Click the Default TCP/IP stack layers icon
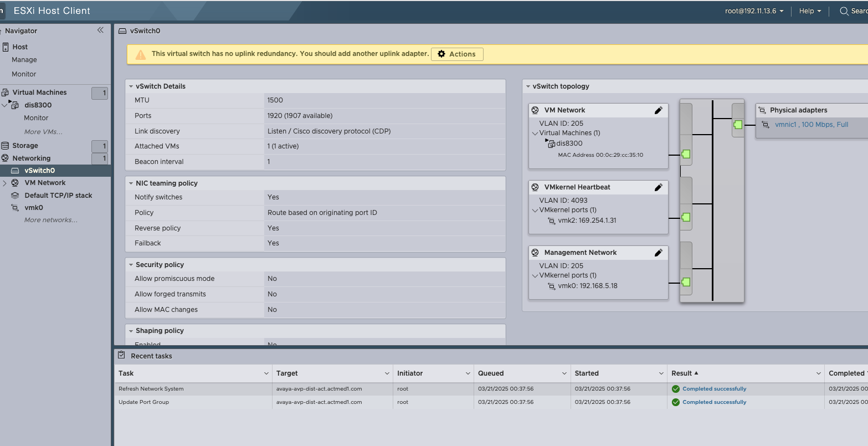 [x=15, y=196]
